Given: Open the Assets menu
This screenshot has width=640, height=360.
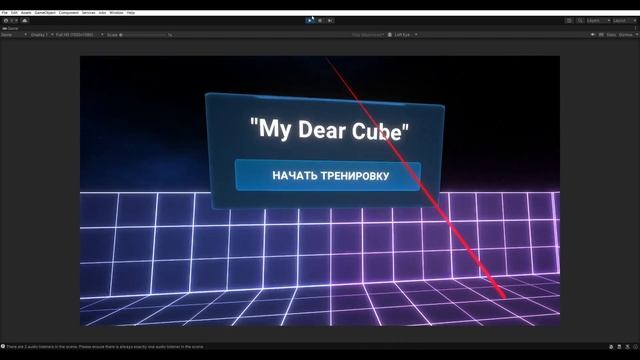Looking at the screenshot, I should (26, 13).
